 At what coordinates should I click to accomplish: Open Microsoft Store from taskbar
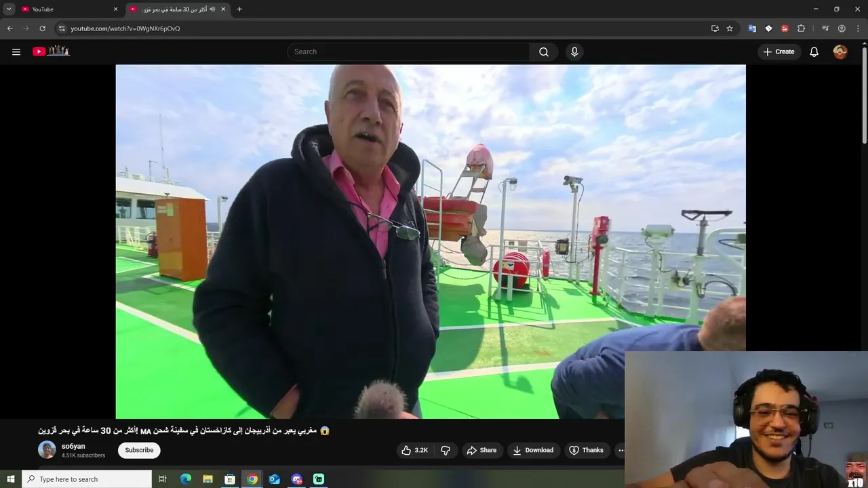(x=230, y=479)
